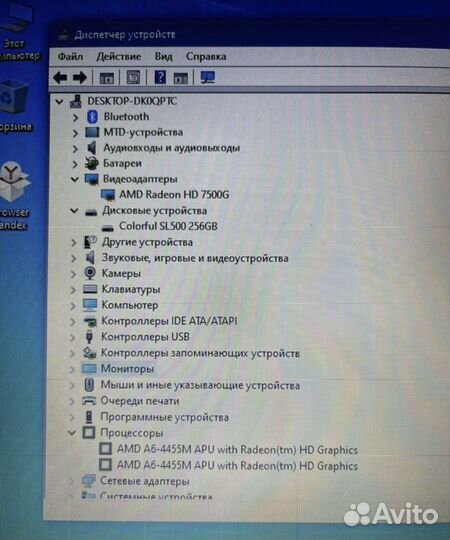Click the Forward arrow toolbar button
Viewport: 450px width, 540px height.
(x=80, y=77)
